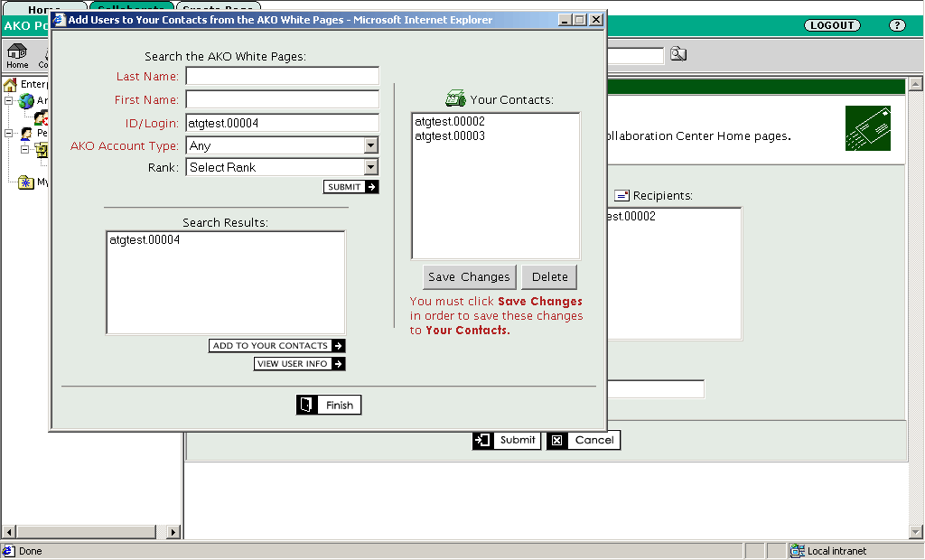Screen dimensions: 925x560
Task: Collapse the person tree node
Action: tap(9, 134)
